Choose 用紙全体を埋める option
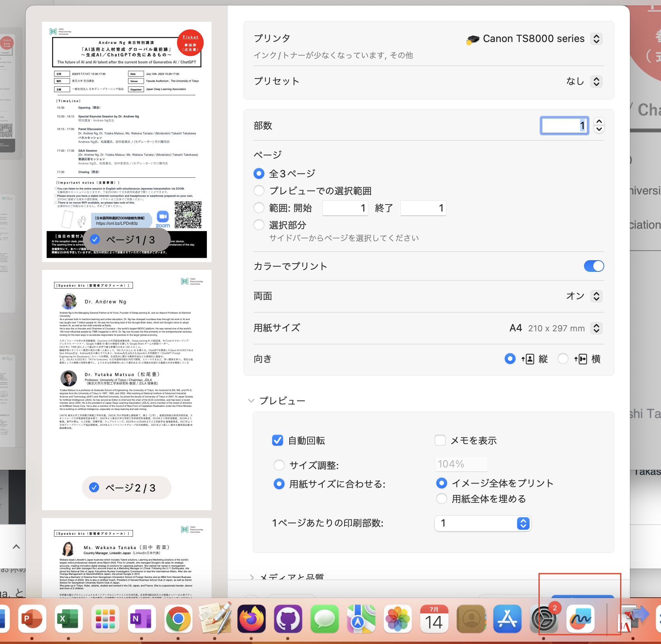The height and width of the screenshot is (644, 661). coord(442,499)
